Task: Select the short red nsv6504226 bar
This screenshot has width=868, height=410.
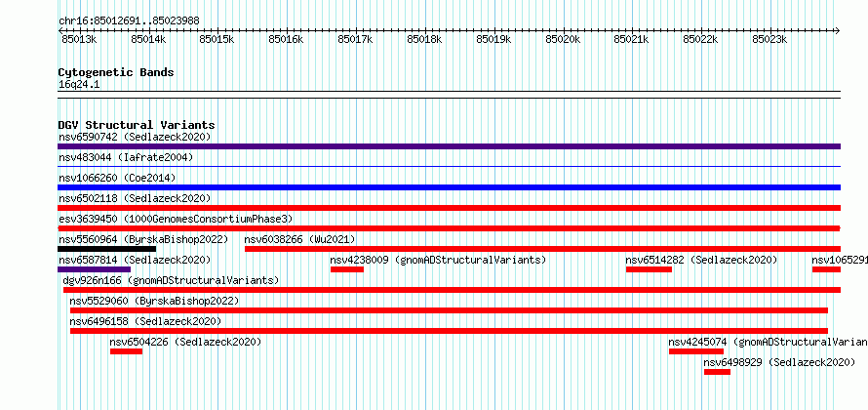Action: 126,351
